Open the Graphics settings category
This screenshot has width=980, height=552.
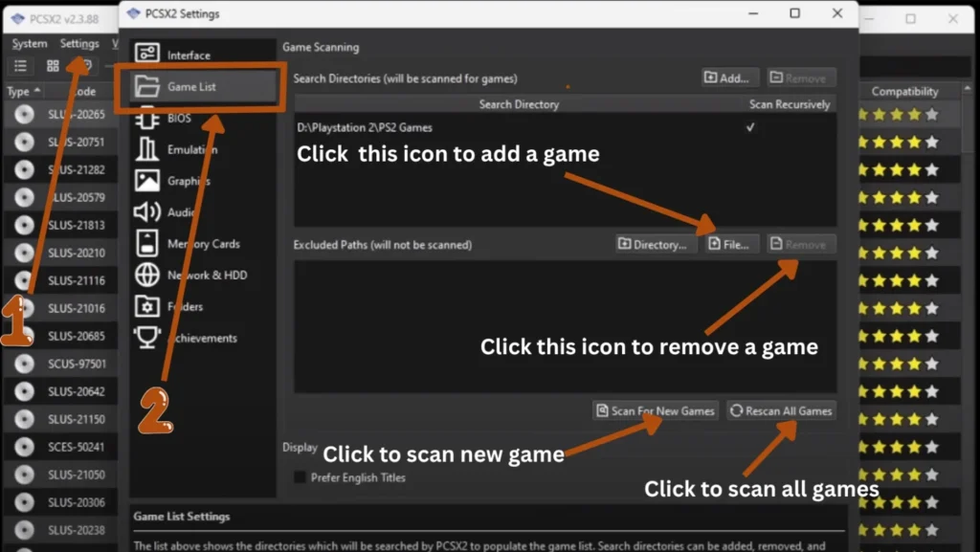pyautogui.click(x=203, y=181)
